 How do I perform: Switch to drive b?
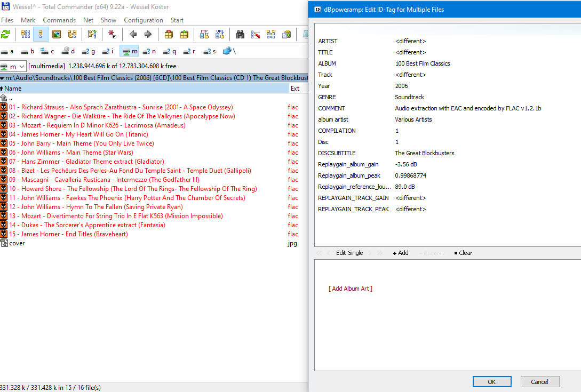pyautogui.click(x=28, y=51)
